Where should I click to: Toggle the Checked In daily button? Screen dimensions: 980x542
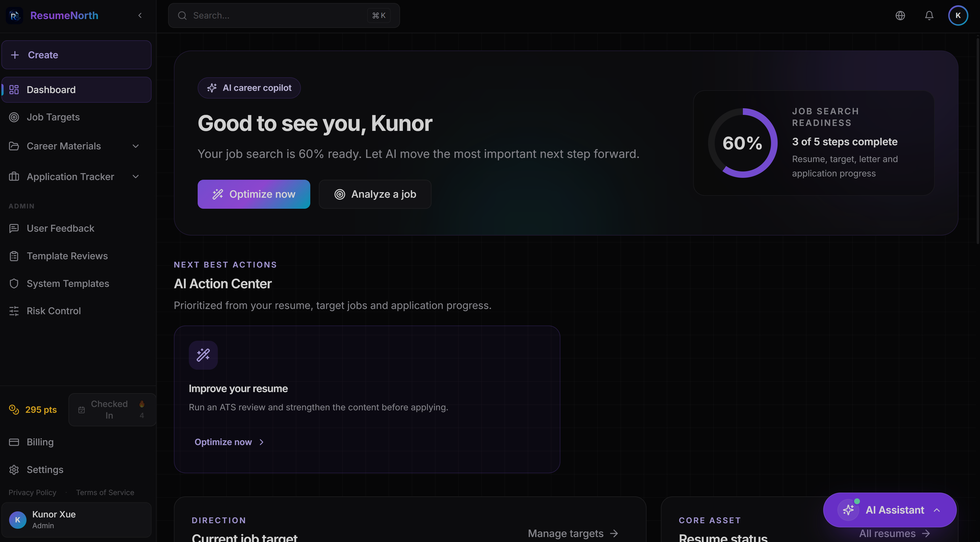pos(112,409)
